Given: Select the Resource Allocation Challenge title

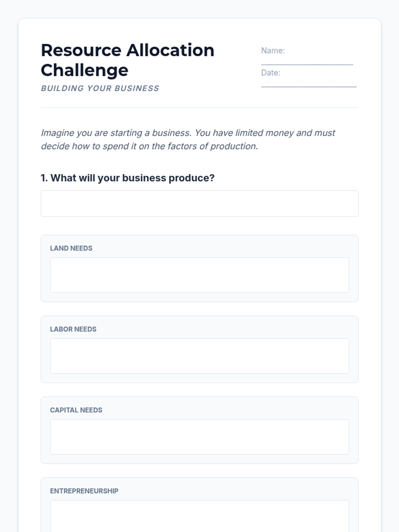Looking at the screenshot, I should tap(128, 60).
